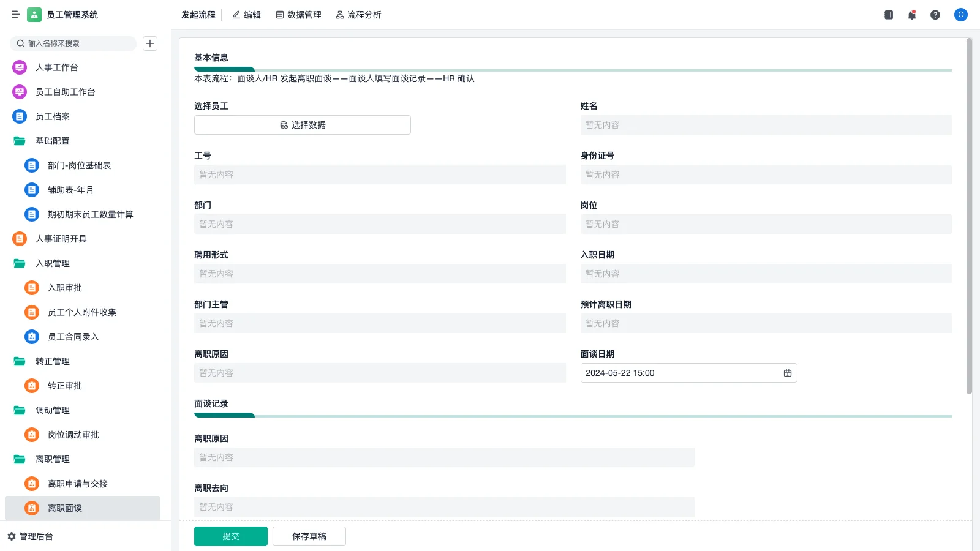Image resolution: width=980 pixels, height=551 pixels.
Task: Click the help question mark icon
Action: pyautogui.click(x=935, y=15)
